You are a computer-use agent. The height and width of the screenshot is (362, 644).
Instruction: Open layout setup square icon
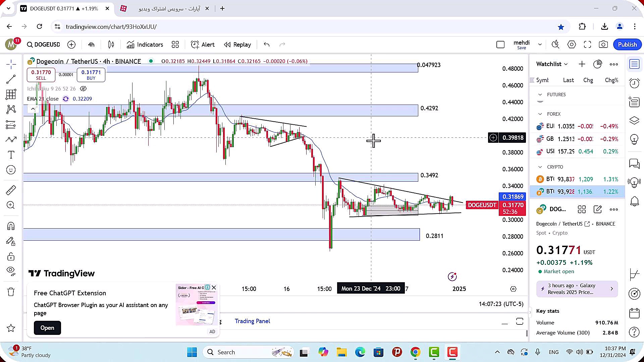click(500, 45)
